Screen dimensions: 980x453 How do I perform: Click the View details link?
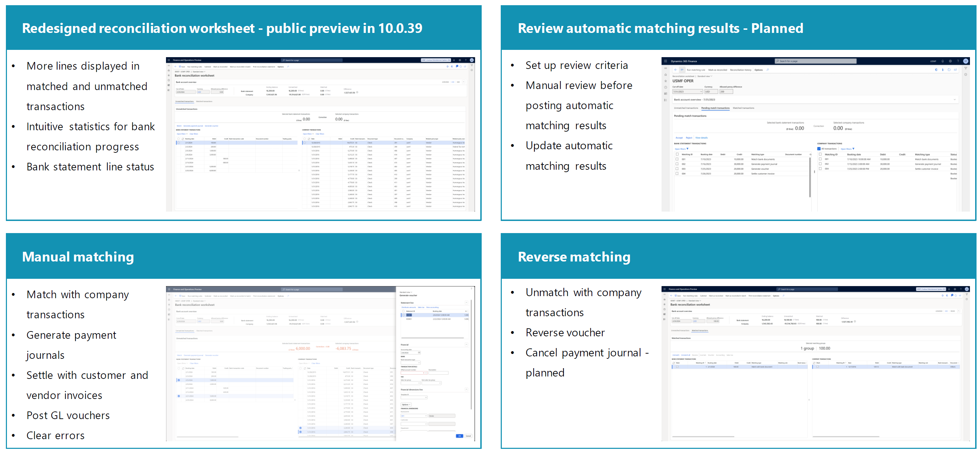701,138
